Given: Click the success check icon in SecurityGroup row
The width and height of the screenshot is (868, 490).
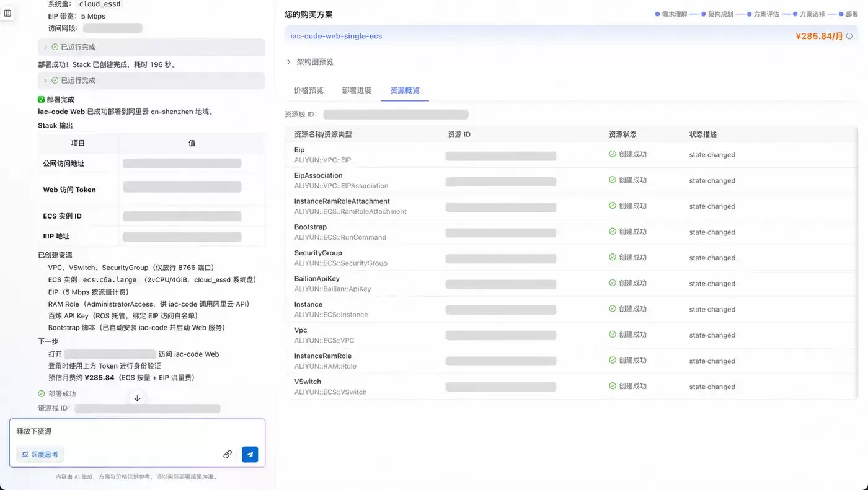Looking at the screenshot, I should click(x=613, y=257).
